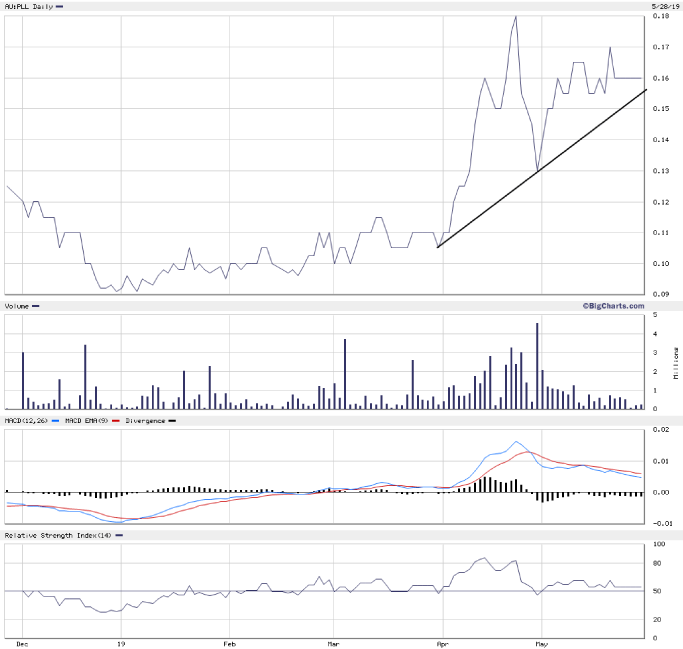Click the highest peak of the price line

(515, 17)
